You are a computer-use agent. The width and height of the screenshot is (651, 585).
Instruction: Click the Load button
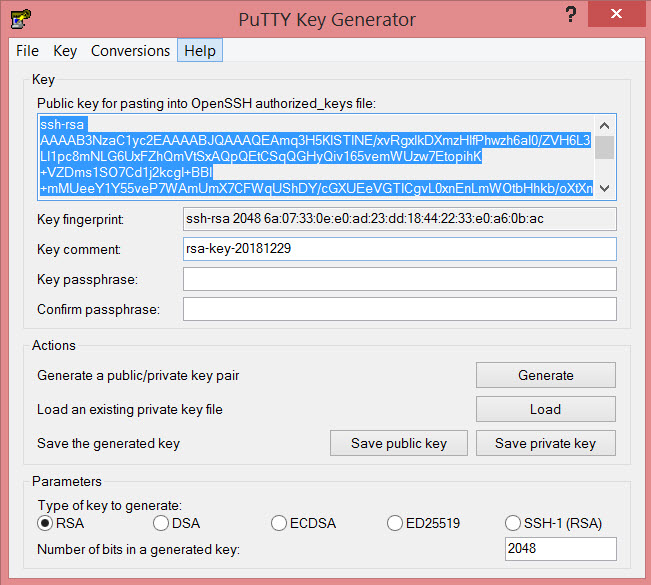(x=546, y=409)
